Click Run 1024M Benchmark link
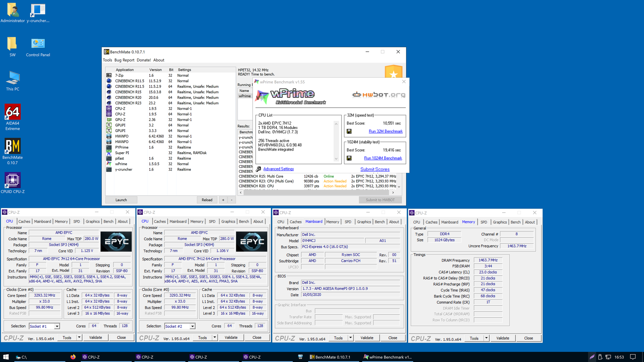The width and height of the screenshot is (644, 362). (383, 158)
